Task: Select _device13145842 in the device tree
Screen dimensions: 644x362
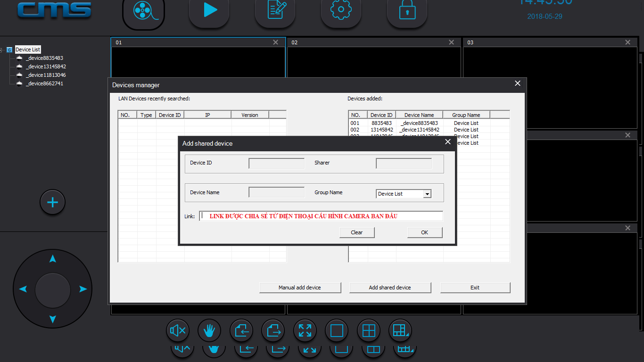Action: (46, 66)
